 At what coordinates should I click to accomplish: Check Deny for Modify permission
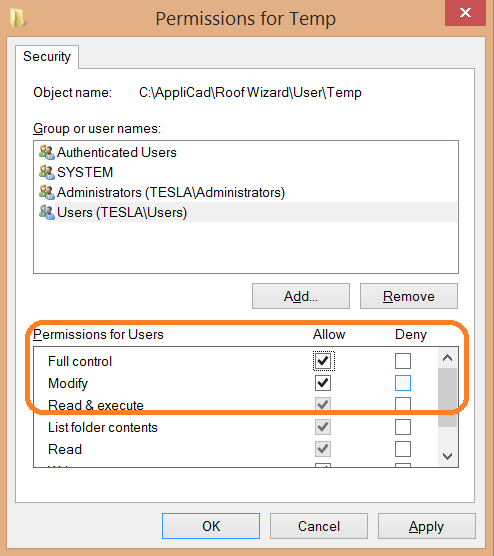point(403,383)
